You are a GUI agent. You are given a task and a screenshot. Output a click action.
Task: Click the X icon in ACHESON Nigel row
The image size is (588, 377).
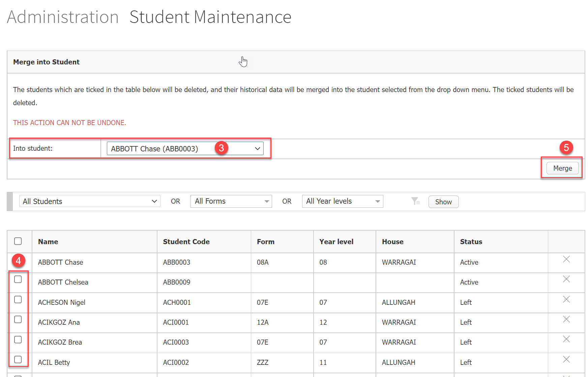click(x=566, y=299)
